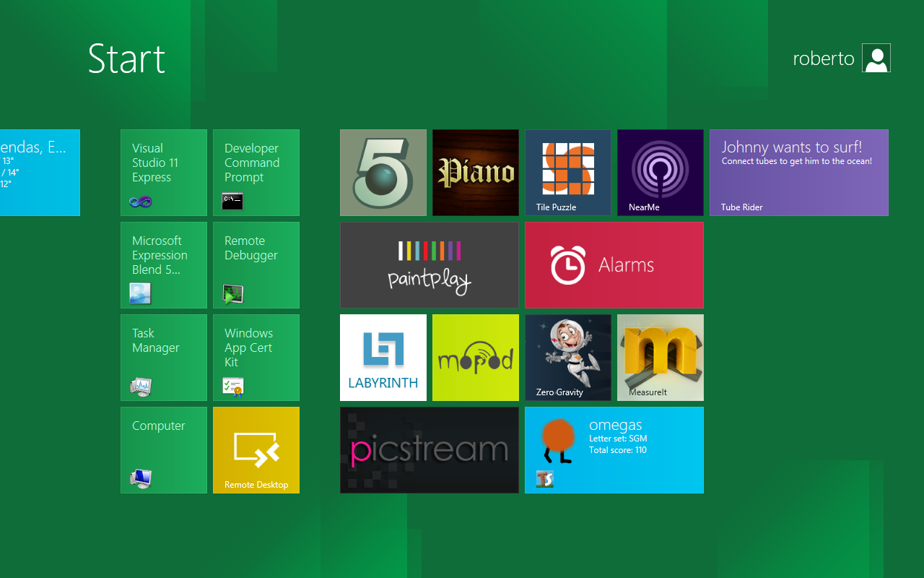
Task: Open the Piano app tile
Action: (476, 173)
